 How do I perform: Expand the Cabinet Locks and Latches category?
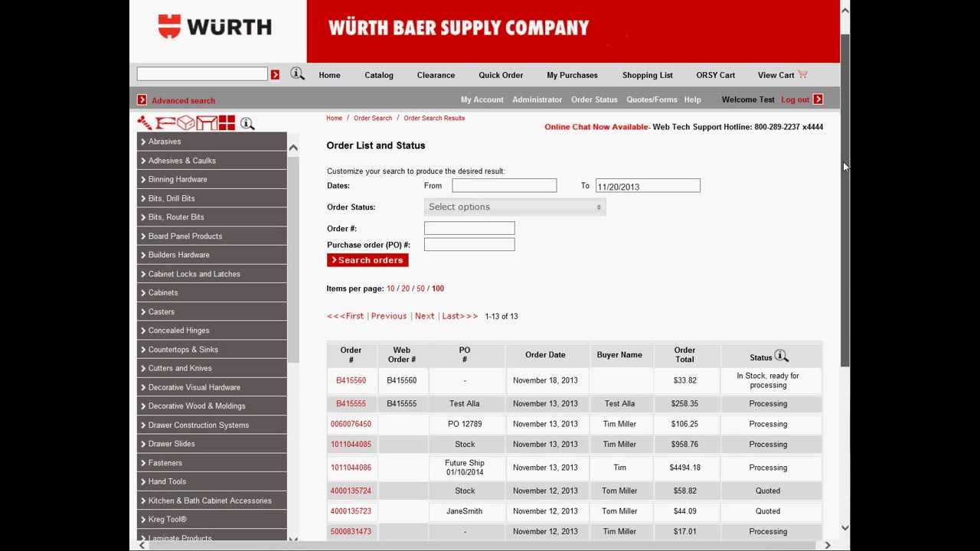pyautogui.click(x=211, y=274)
